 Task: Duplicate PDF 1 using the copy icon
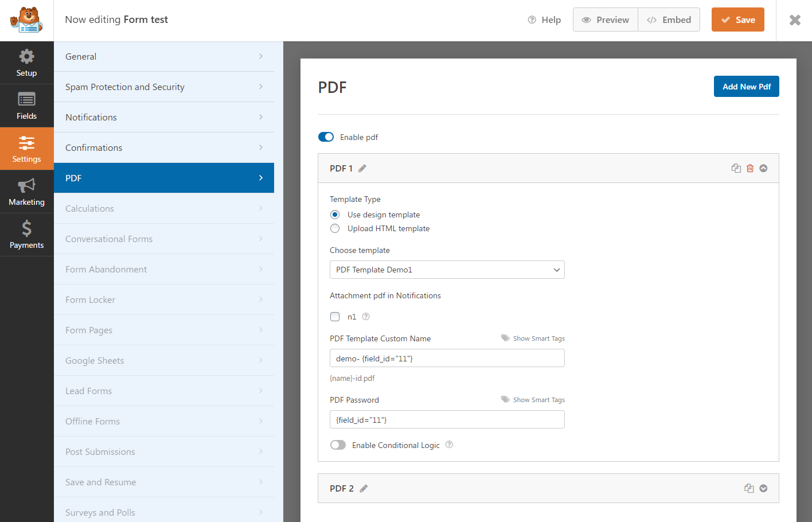[x=736, y=168]
